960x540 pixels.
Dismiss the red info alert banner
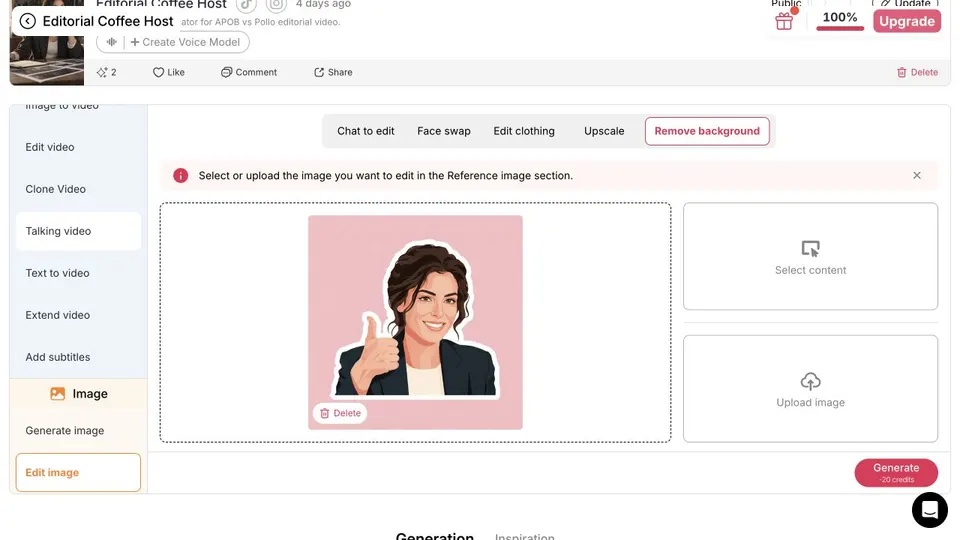coord(917,176)
